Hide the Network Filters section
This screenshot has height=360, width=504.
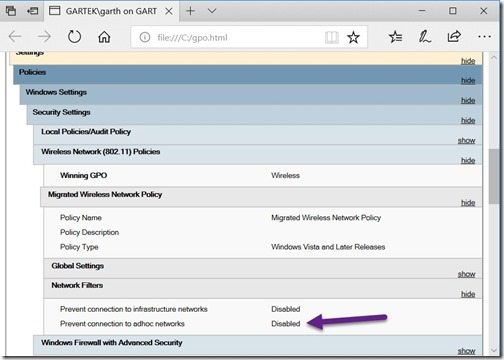468,294
